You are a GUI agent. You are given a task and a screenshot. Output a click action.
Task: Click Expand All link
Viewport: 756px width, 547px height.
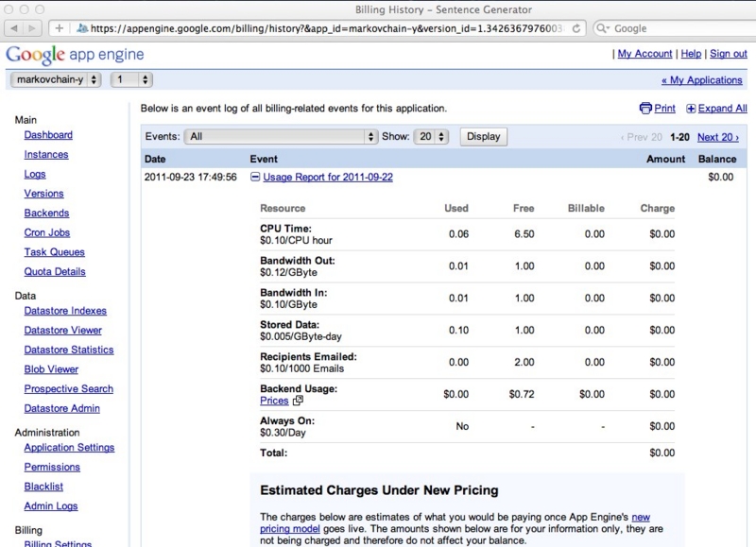pyautogui.click(x=722, y=109)
